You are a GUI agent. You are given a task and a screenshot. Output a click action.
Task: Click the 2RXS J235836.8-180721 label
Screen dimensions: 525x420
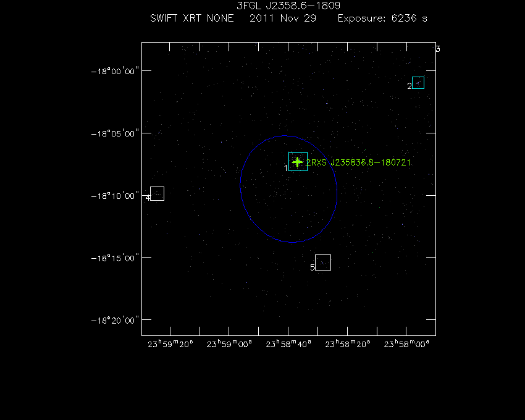tap(358, 163)
